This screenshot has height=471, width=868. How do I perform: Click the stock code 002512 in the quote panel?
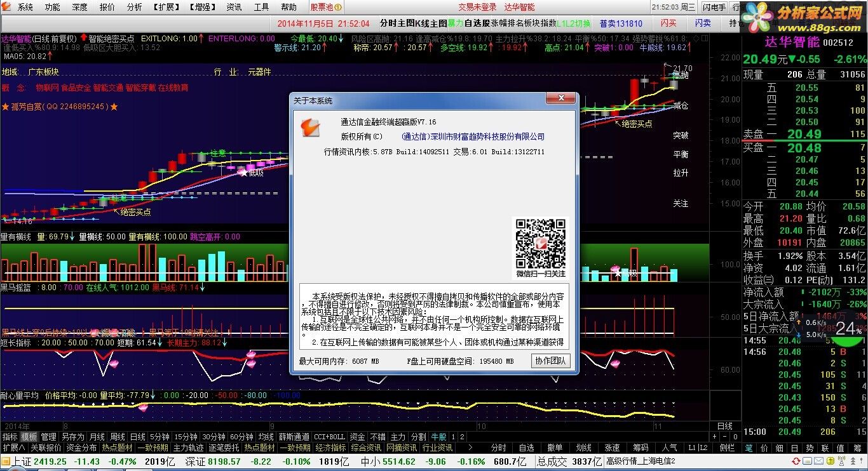838,42
